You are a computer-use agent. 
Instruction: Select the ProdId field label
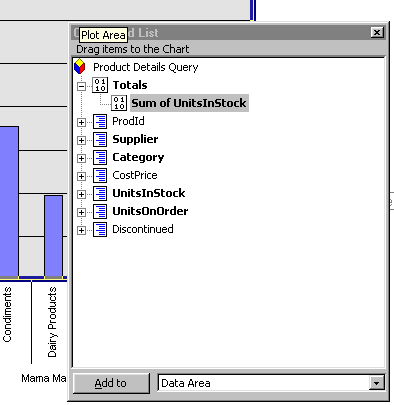[x=128, y=121]
